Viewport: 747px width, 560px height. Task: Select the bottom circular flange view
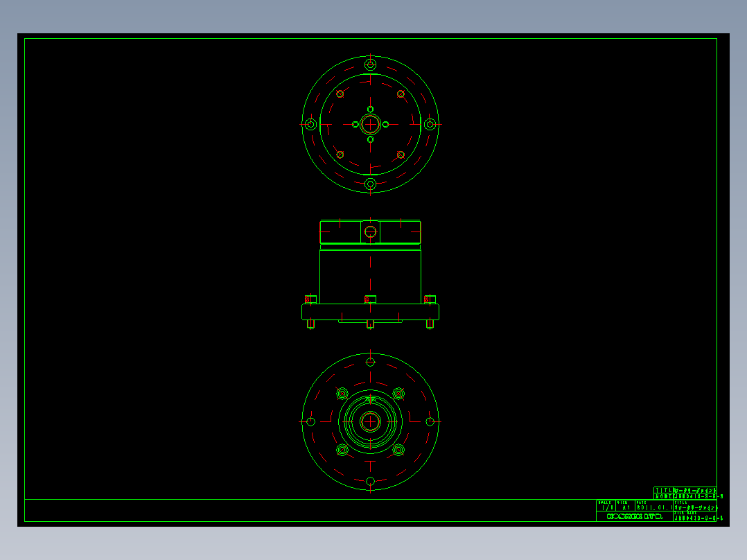click(370, 422)
